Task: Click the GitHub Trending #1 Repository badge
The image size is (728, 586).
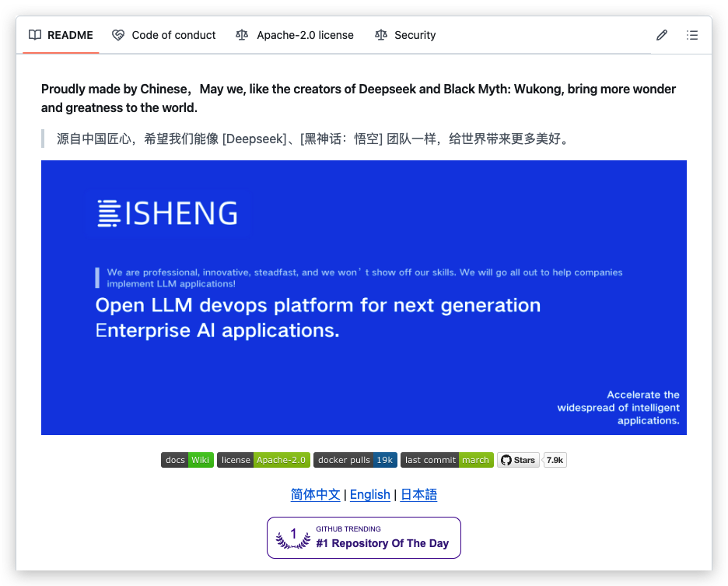Action: click(364, 538)
